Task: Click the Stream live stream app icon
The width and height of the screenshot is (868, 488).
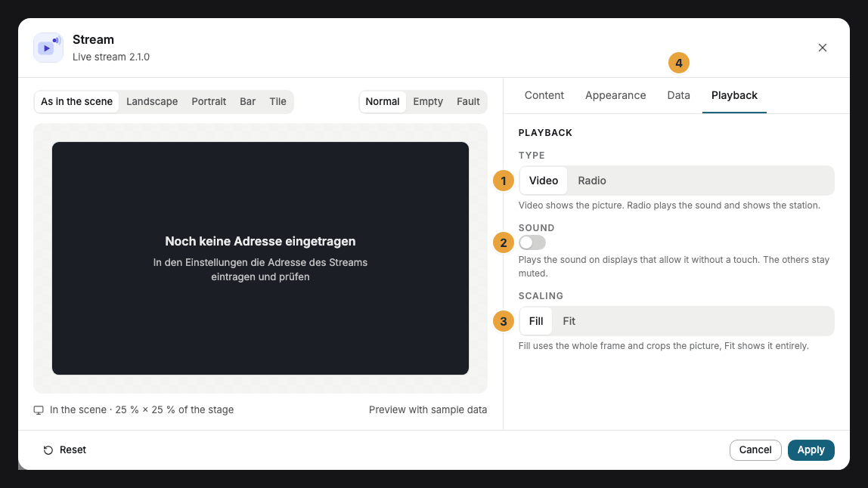Action: 48,48
